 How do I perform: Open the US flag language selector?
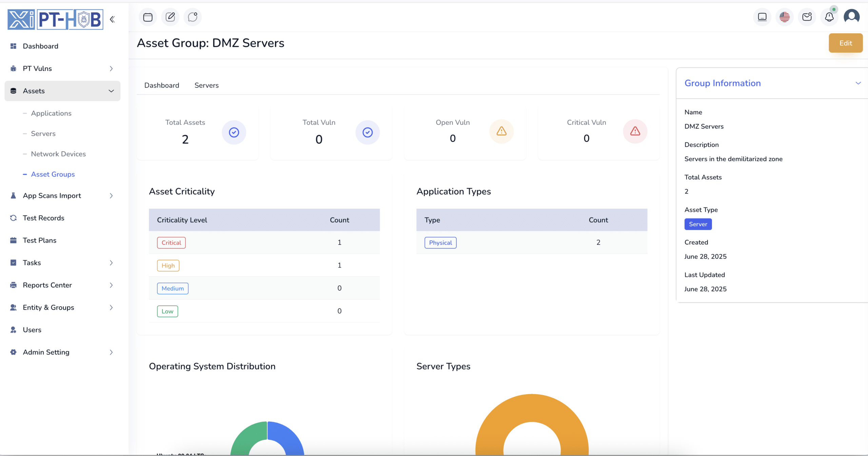coord(785,17)
